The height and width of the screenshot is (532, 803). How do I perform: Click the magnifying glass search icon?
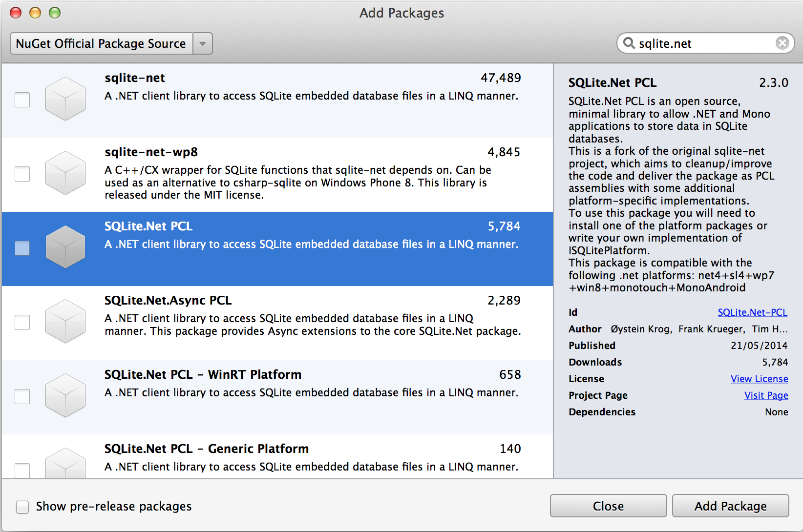click(629, 43)
